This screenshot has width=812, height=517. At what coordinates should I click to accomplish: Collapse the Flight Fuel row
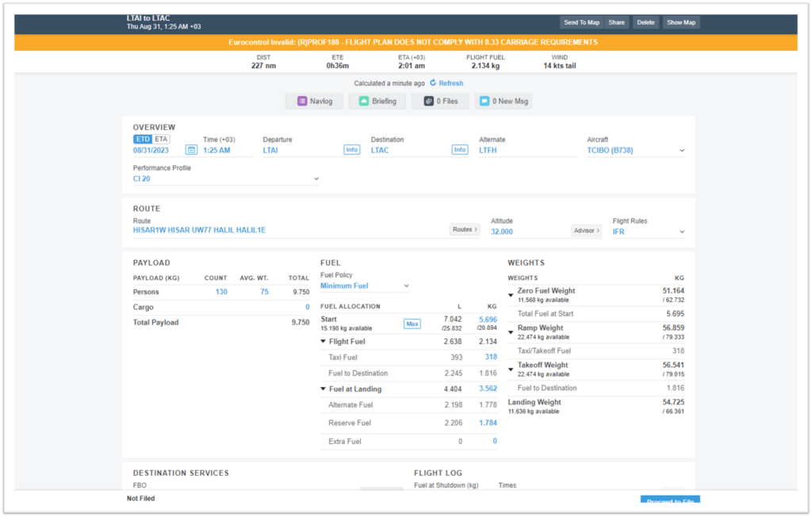click(x=324, y=342)
